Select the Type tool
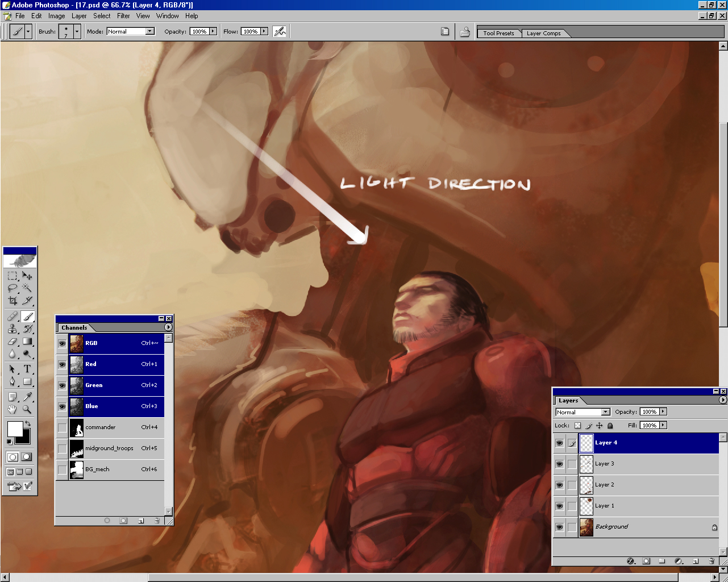The height and width of the screenshot is (582, 728). point(27,369)
